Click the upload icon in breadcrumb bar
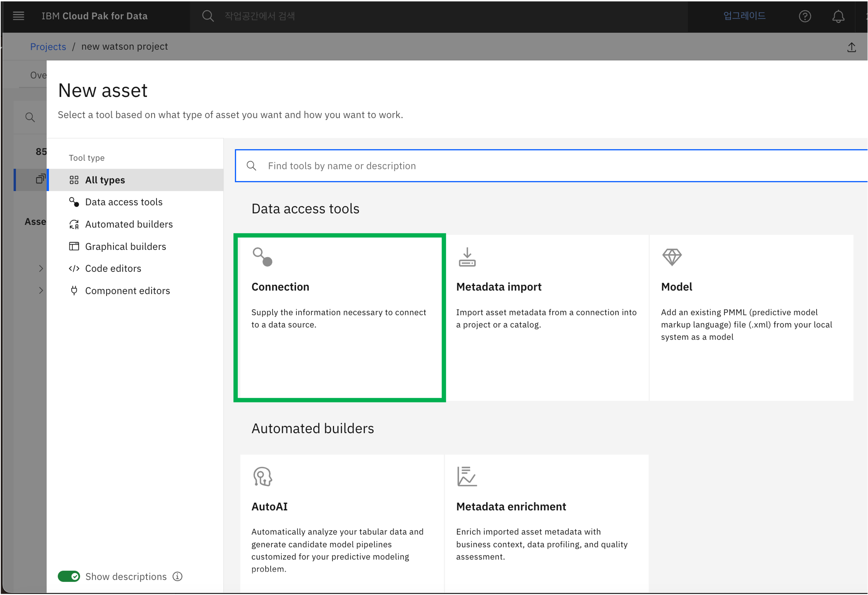The width and height of the screenshot is (868, 595). coord(851,47)
